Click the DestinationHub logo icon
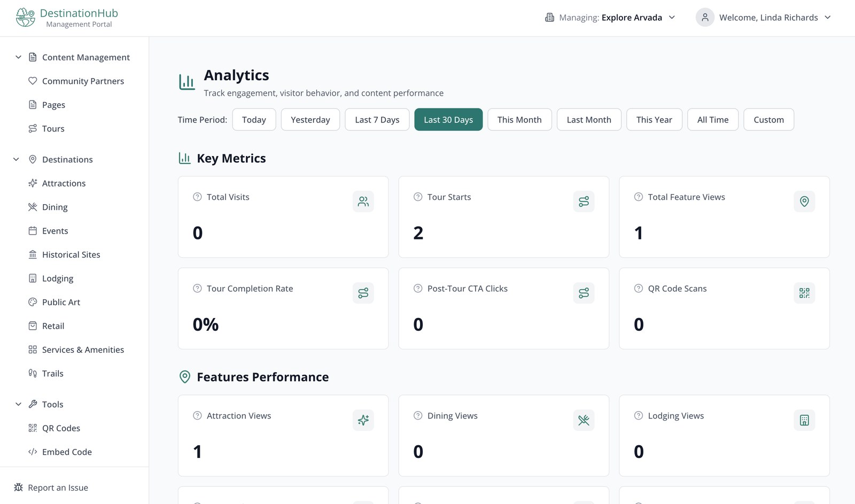 [25, 17]
